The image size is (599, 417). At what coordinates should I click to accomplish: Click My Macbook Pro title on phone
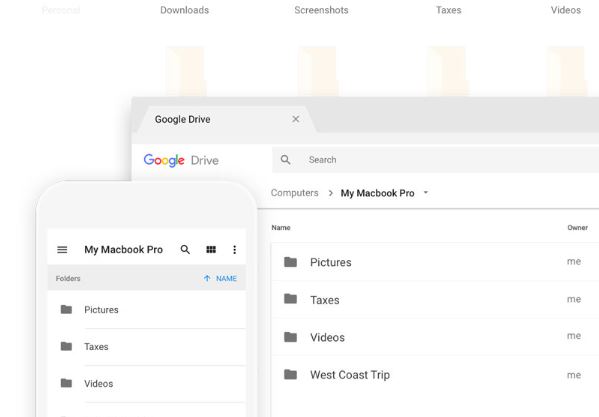point(123,250)
